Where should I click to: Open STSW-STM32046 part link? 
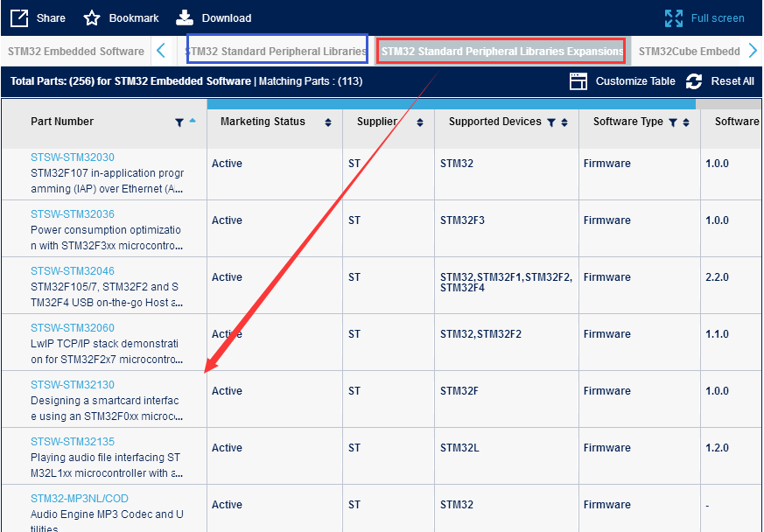pos(73,271)
